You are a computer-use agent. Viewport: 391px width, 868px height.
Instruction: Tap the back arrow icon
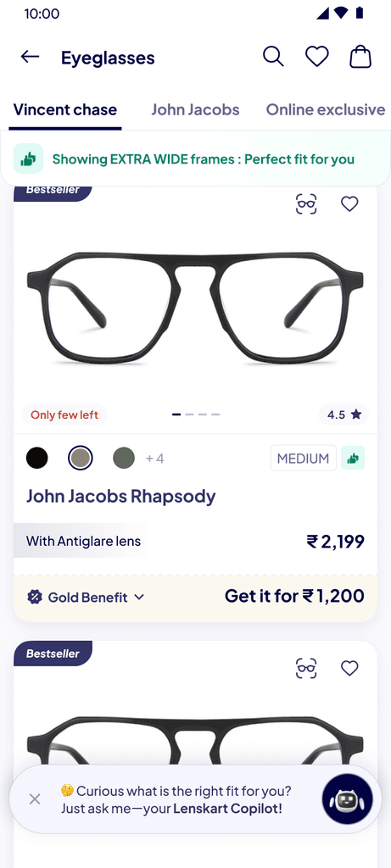[30, 57]
